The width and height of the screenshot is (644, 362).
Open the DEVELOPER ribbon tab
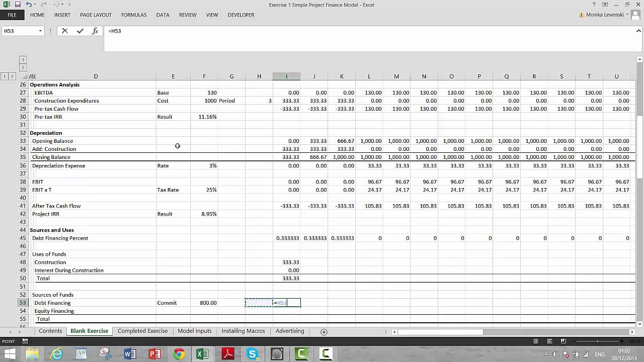coord(241,15)
